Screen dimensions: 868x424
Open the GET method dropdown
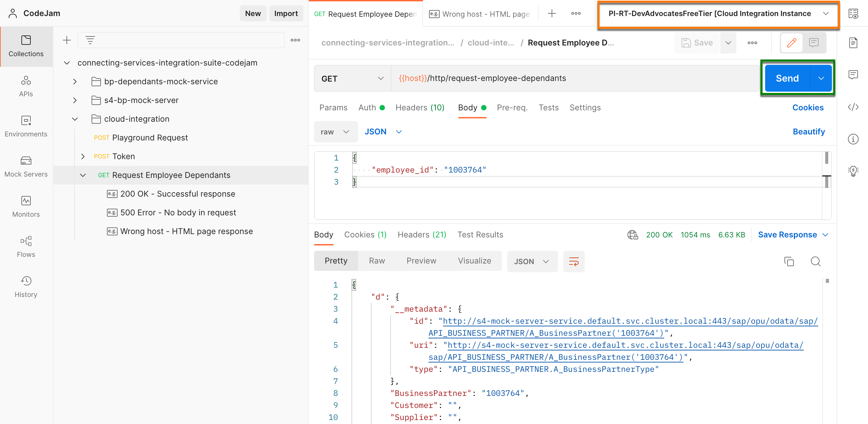(x=352, y=79)
